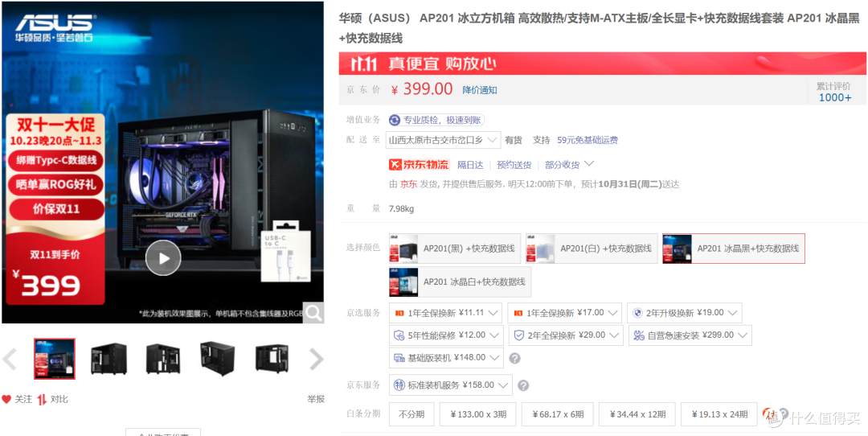Expand 5年性能保修 ¥12.00 option
The height and width of the screenshot is (436, 868).
click(446, 335)
